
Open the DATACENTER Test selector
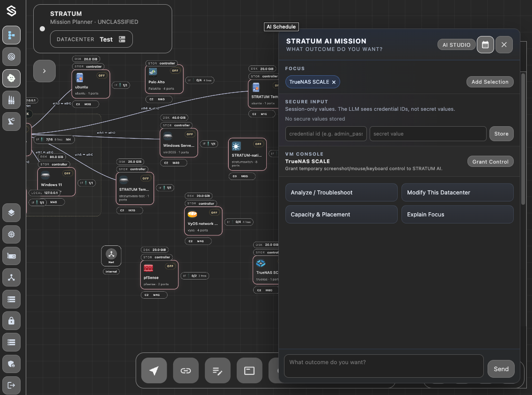tap(91, 39)
